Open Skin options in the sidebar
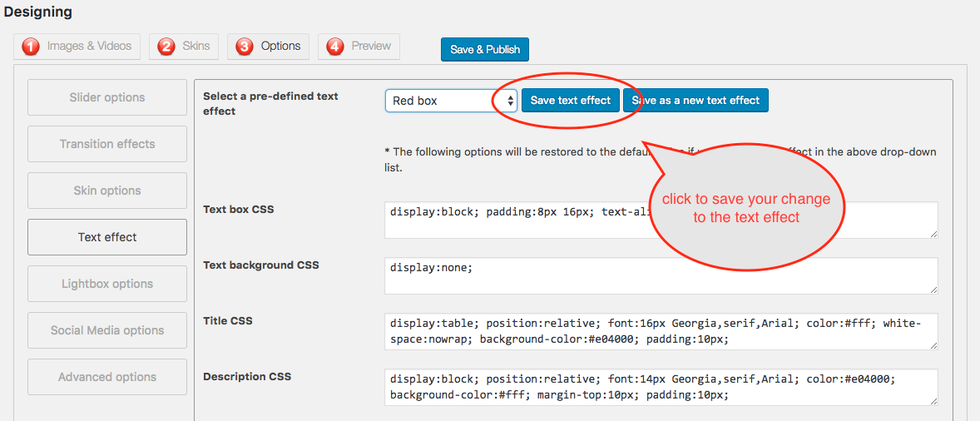This screenshot has height=421, width=980. [107, 191]
